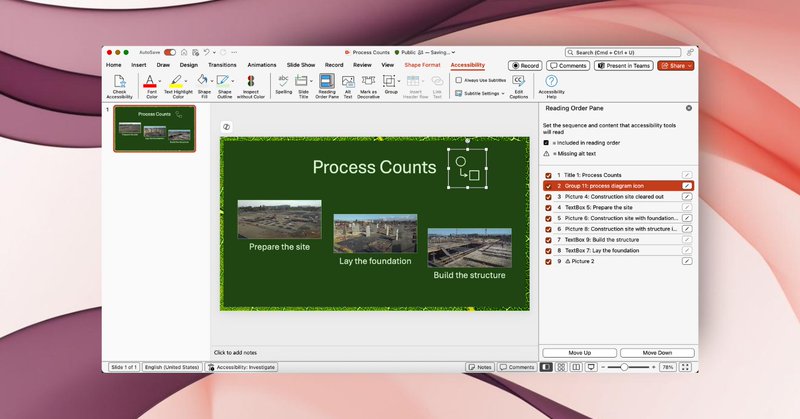The width and height of the screenshot is (800, 419).
Task: Open the Shape Fill dropdown arrow
Action: (212, 81)
